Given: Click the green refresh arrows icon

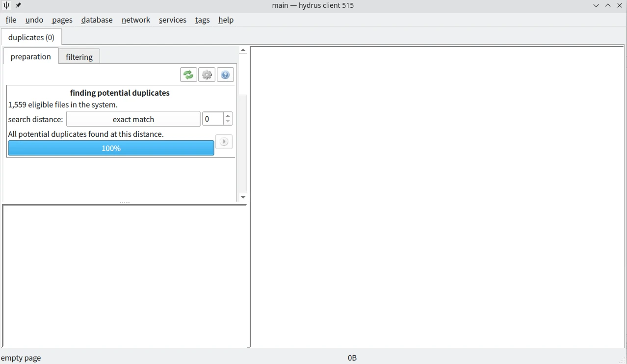Looking at the screenshot, I should (x=188, y=75).
